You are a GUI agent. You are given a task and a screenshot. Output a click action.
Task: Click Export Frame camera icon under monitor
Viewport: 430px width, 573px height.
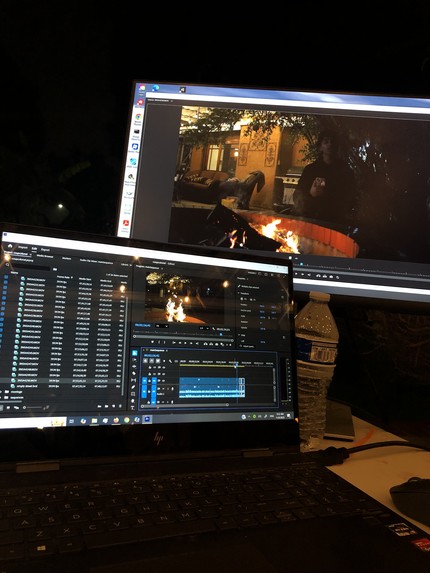click(217, 343)
